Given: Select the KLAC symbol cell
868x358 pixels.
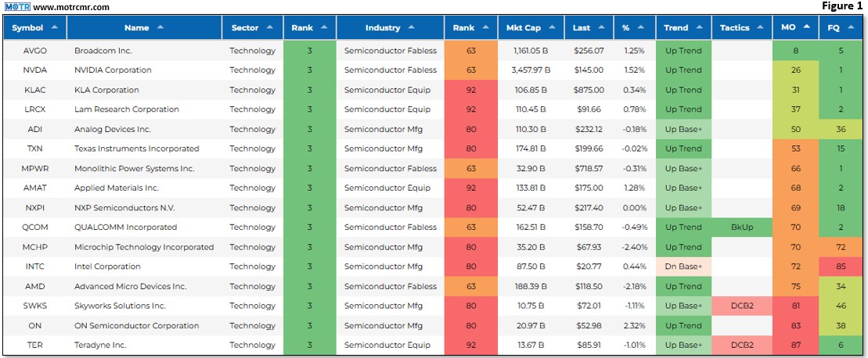Looking at the screenshot, I should coord(34,90).
